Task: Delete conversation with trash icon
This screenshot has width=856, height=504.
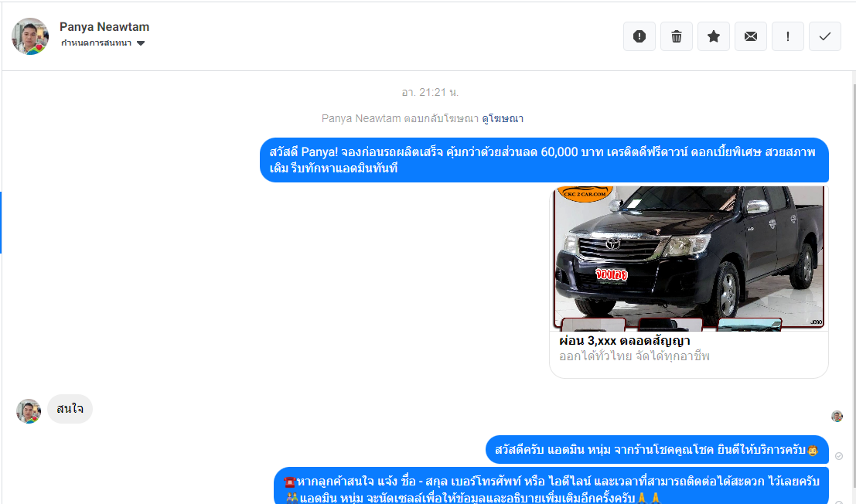Action: click(677, 36)
